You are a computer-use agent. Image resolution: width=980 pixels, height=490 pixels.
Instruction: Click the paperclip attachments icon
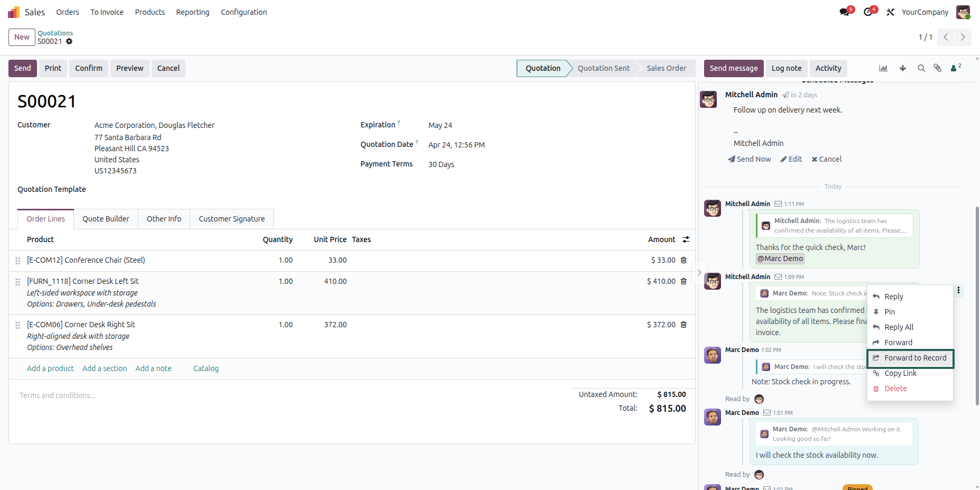click(x=938, y=68)
